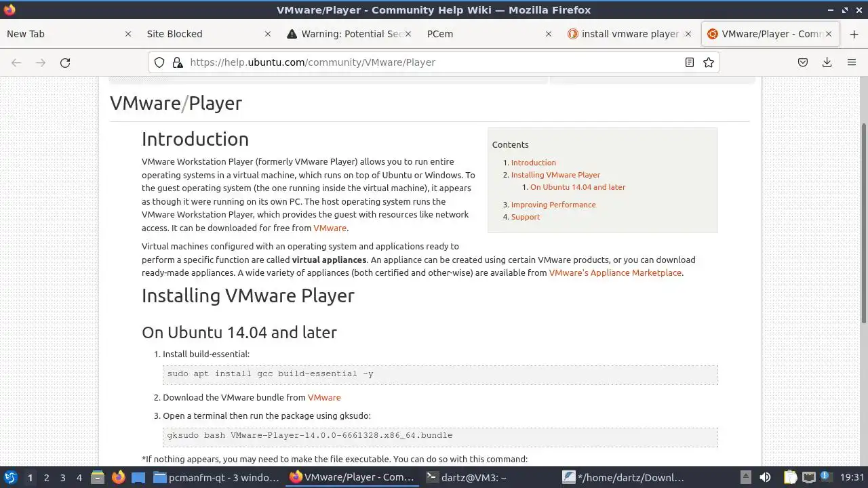
Task: Select the VMware/Player active tab
Action: (770, 34)
